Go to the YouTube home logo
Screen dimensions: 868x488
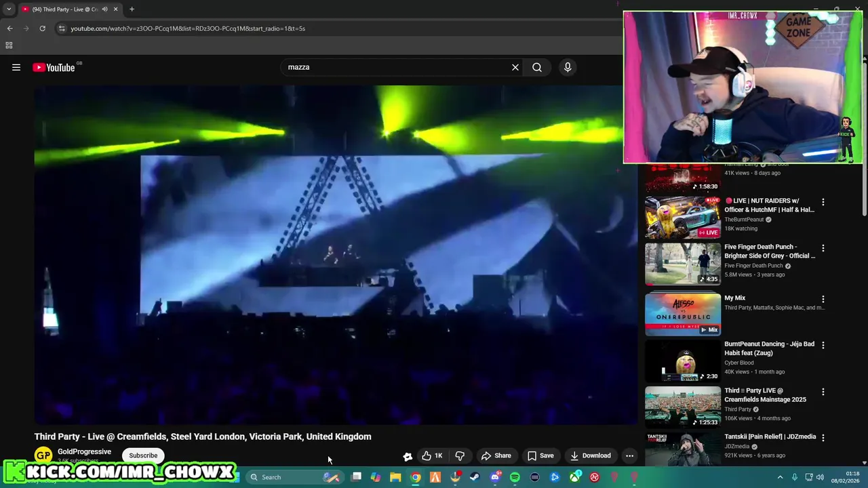coord(54,67)
